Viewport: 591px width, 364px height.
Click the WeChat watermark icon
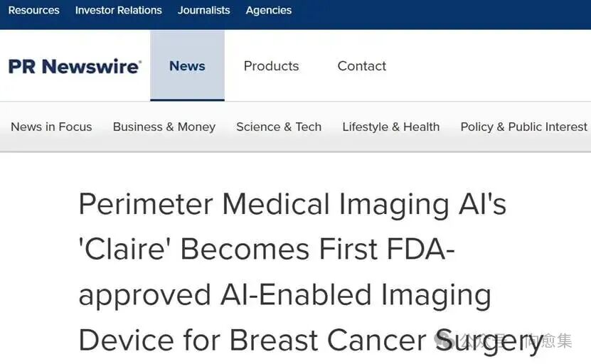pos(448,341)
